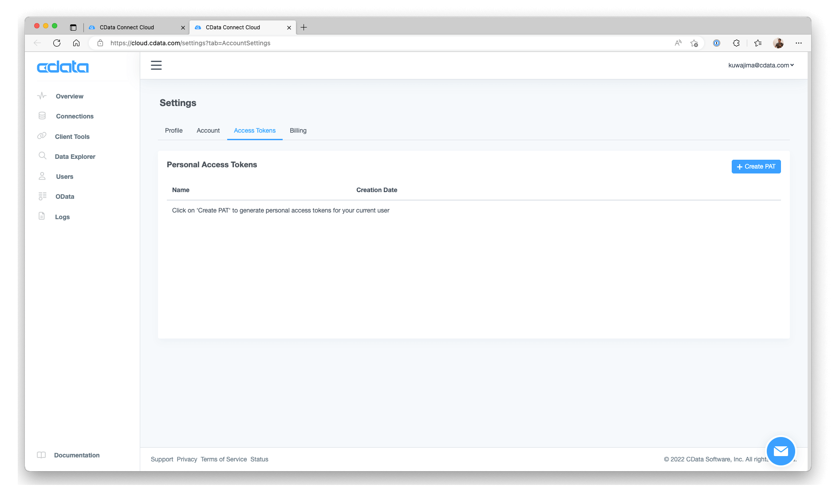Close the first CData Connect Cloud tab
The width and height of the screenshot is (836, 504).
pyautogui.click(x=183, y=28)
